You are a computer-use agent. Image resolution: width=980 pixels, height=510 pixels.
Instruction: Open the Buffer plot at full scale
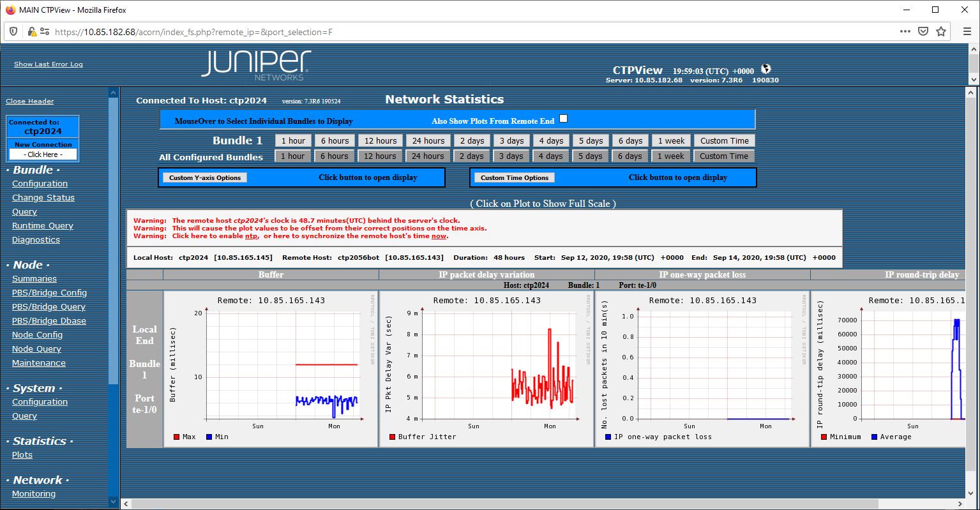271,370
